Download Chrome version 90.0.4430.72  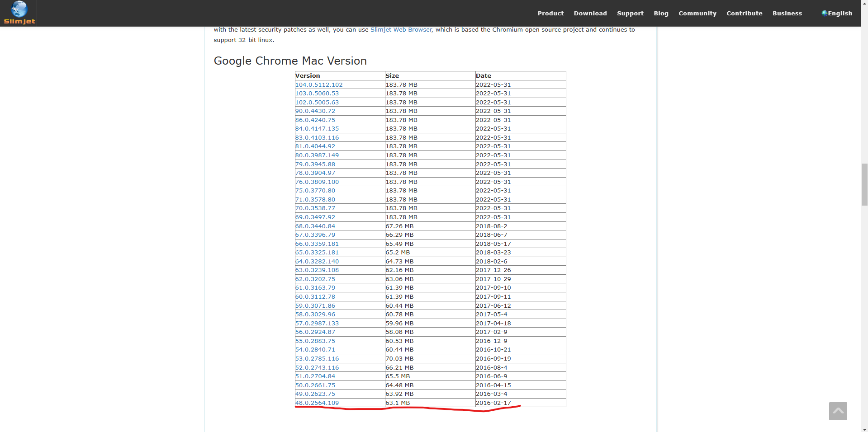click(x=315, y=111)
